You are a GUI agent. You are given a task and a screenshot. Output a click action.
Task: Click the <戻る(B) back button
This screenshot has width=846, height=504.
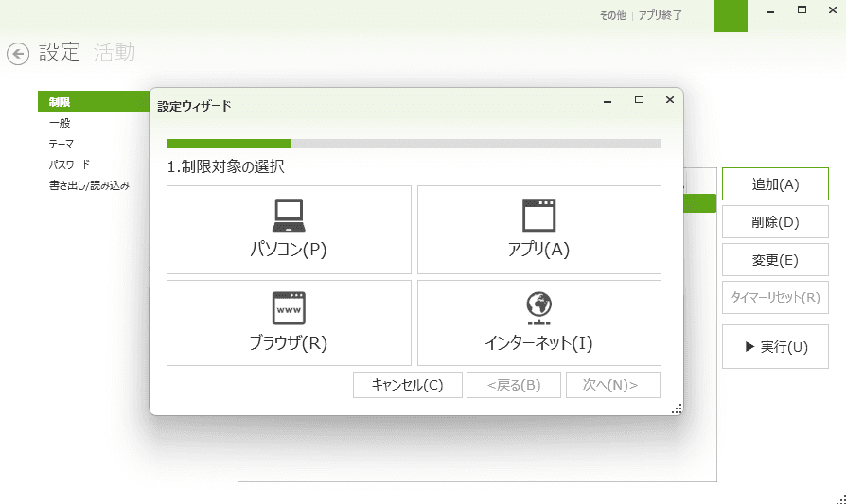[514, 385]
